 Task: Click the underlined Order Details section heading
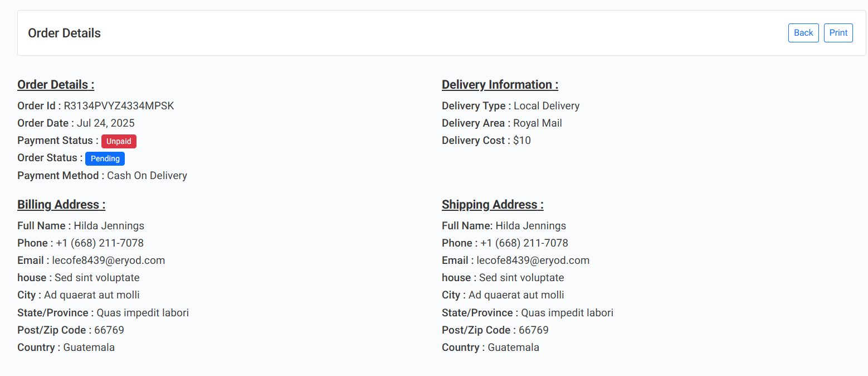click(x=56, y=85)
